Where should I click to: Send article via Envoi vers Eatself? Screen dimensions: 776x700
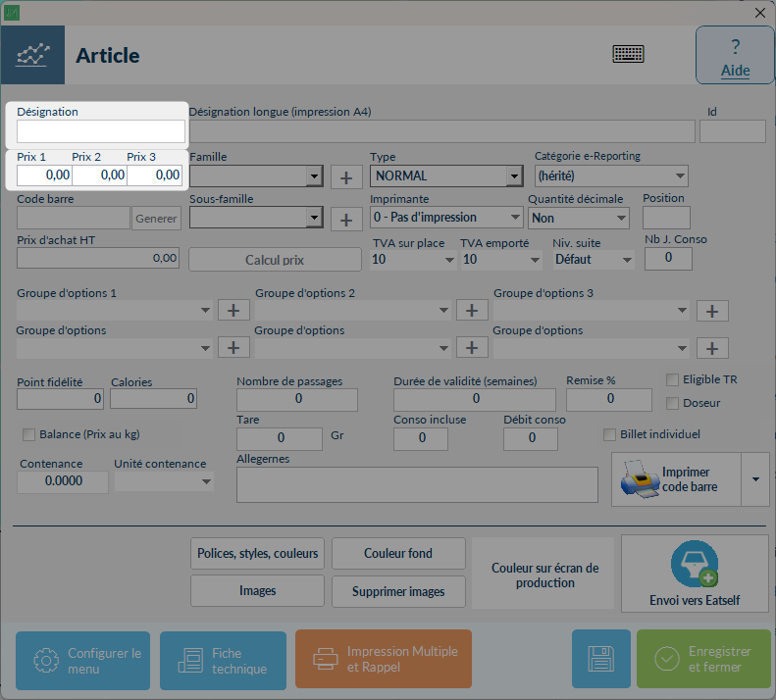click(x=695, y=574)
